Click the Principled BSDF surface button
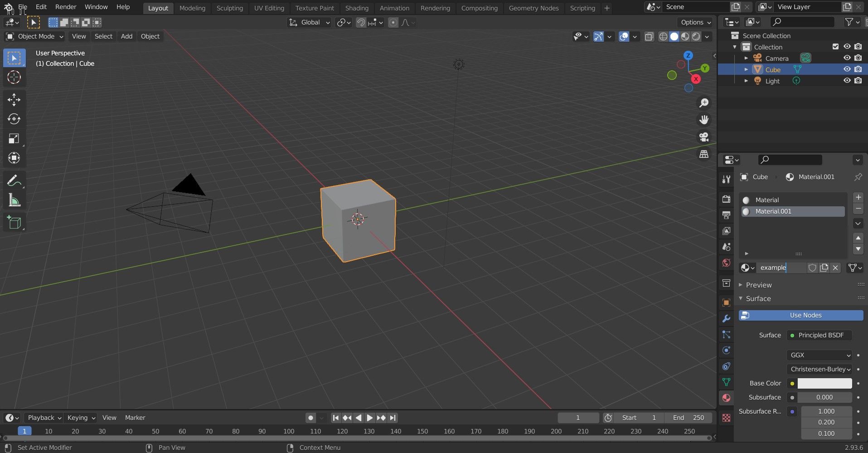Image resolution: width=868 pixels, height=453 pixels. click(x=820, y=335)
